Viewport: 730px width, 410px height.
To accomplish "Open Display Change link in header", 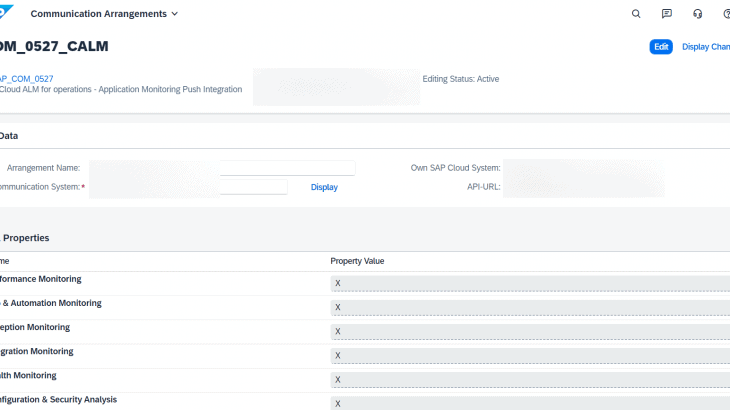I will (x=706, y=47).
